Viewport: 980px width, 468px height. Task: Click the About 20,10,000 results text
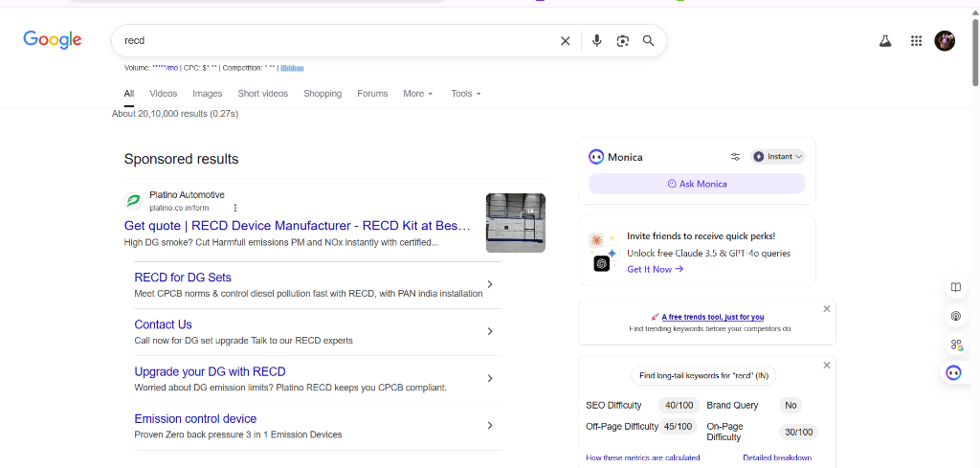[175, 114]
